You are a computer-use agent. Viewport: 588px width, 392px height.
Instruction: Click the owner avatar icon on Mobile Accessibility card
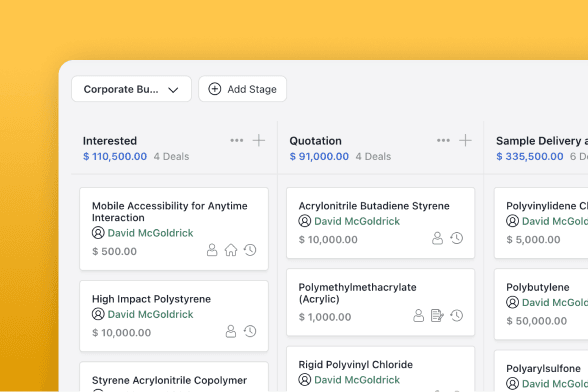[x=98, y=233]
